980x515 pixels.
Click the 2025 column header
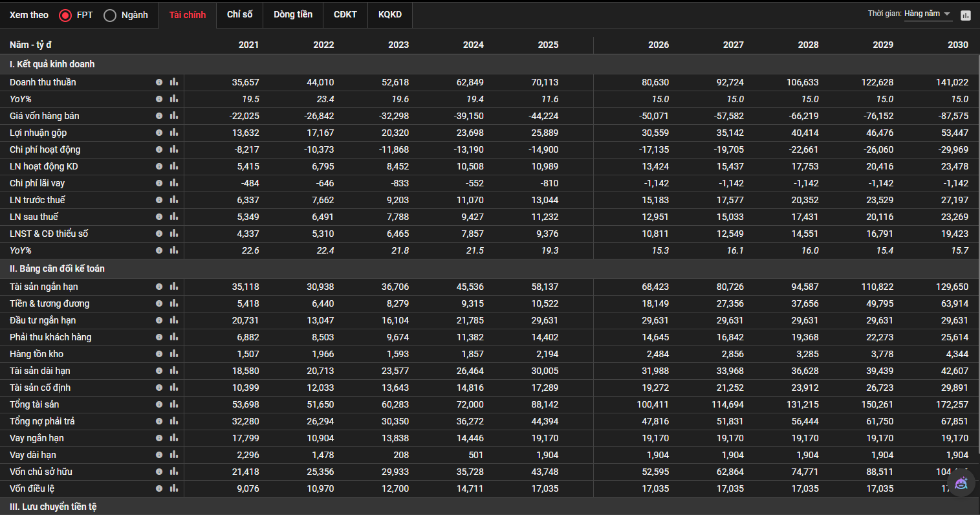pyautogui.click(x=548, y=45)
